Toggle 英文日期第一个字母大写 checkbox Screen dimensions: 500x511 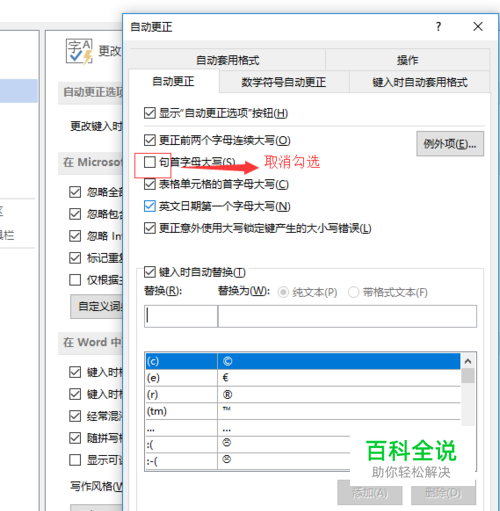point(150,206)
